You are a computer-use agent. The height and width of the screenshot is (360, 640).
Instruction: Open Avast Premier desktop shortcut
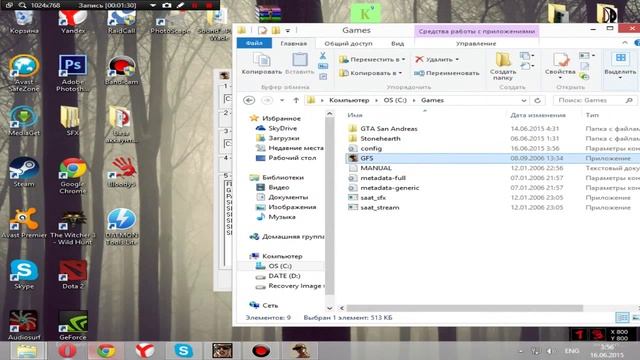[x=24, y=223]
